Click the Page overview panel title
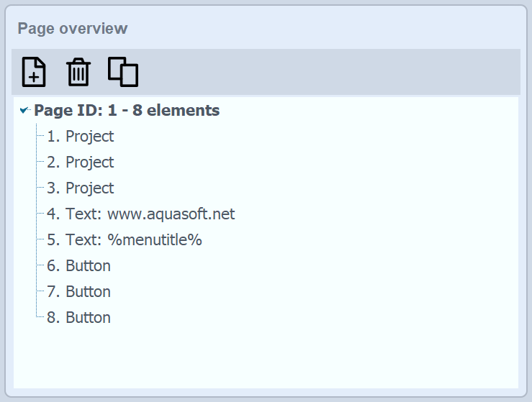 tap(73, 29)
